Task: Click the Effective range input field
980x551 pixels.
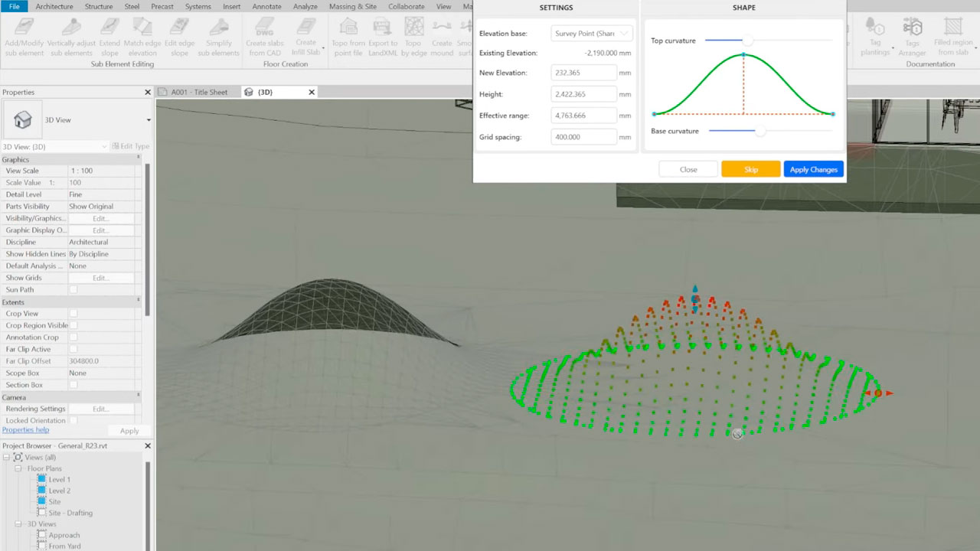Action: point(583,116)
